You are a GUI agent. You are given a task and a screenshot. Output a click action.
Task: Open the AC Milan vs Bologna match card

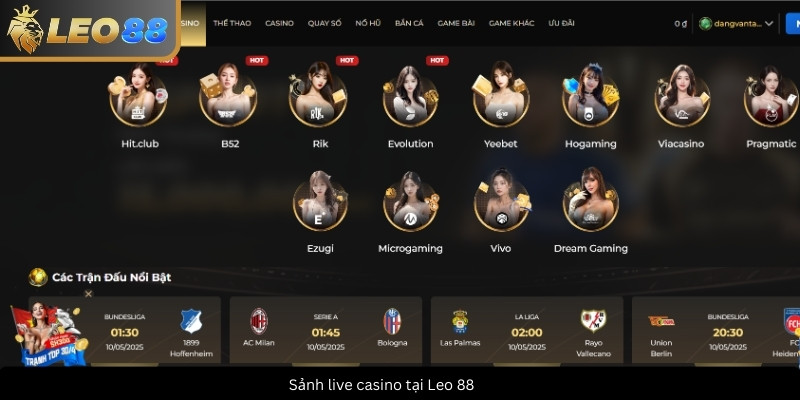[326, 331]
